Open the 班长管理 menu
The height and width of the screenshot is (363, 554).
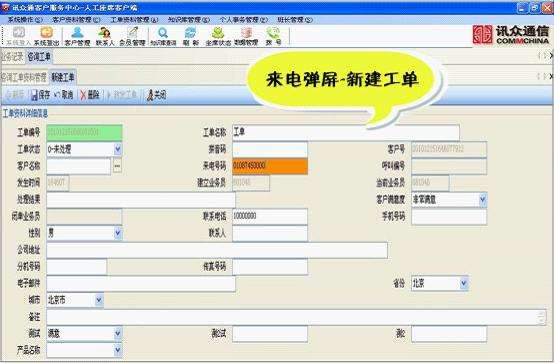click(295, 20)
